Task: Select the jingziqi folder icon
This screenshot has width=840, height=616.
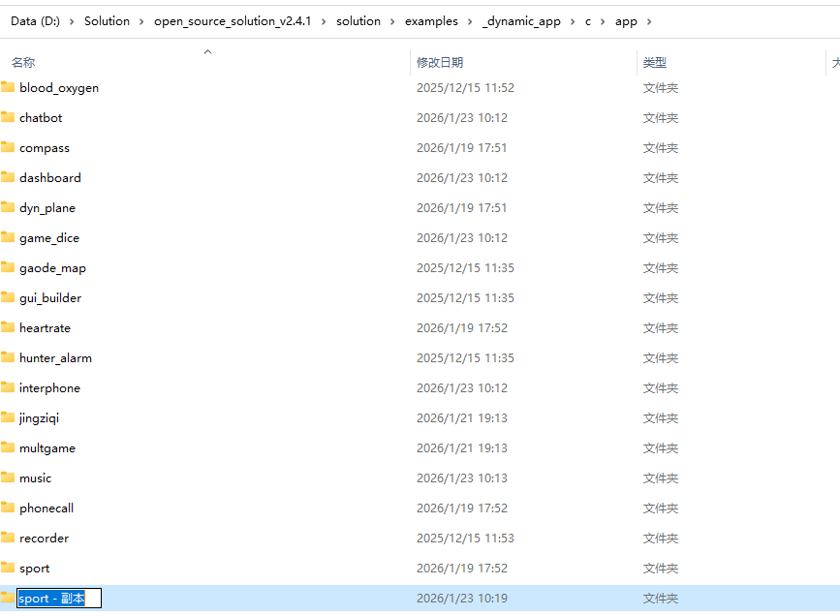Action: tap(8, 416)
